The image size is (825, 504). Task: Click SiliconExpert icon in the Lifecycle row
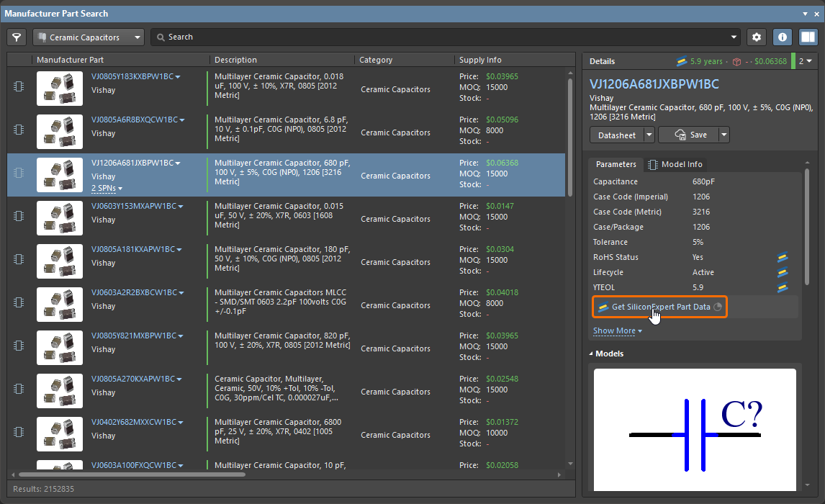[x=783, y=273]
